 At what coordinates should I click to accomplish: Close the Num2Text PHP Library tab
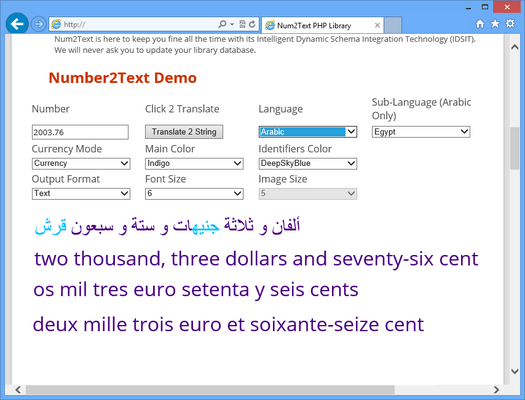(377, 25)
